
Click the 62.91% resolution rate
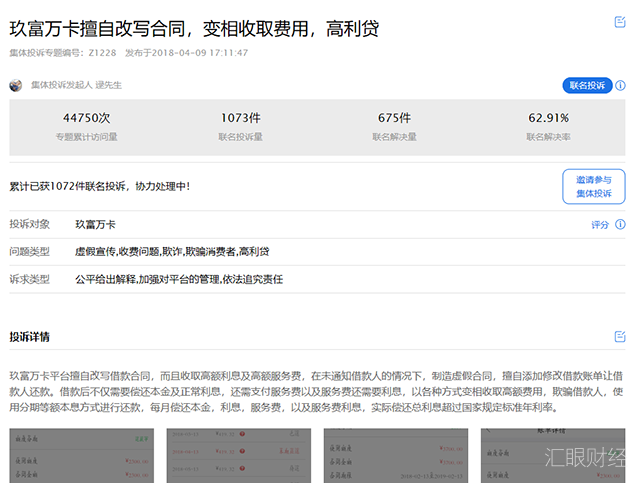click(549, 118)
